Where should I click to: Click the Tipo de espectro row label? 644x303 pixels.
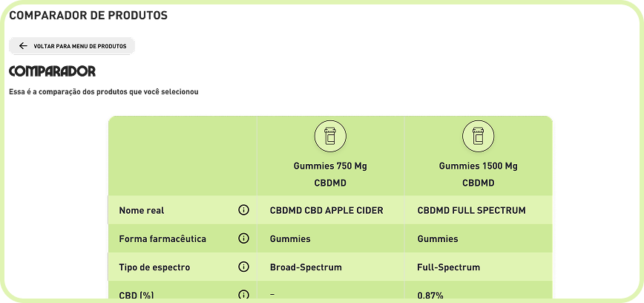154,267
